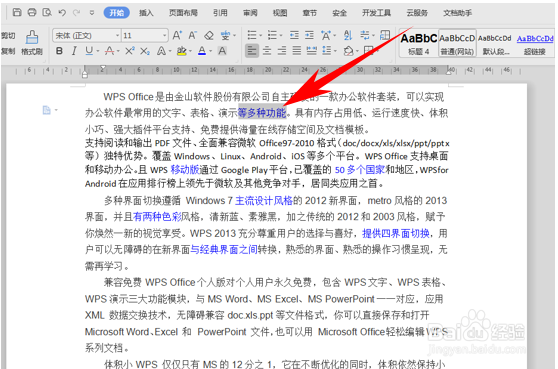558x369 pixels.
Task: Redo the last undone action
Action: click(x=77, y=12)
